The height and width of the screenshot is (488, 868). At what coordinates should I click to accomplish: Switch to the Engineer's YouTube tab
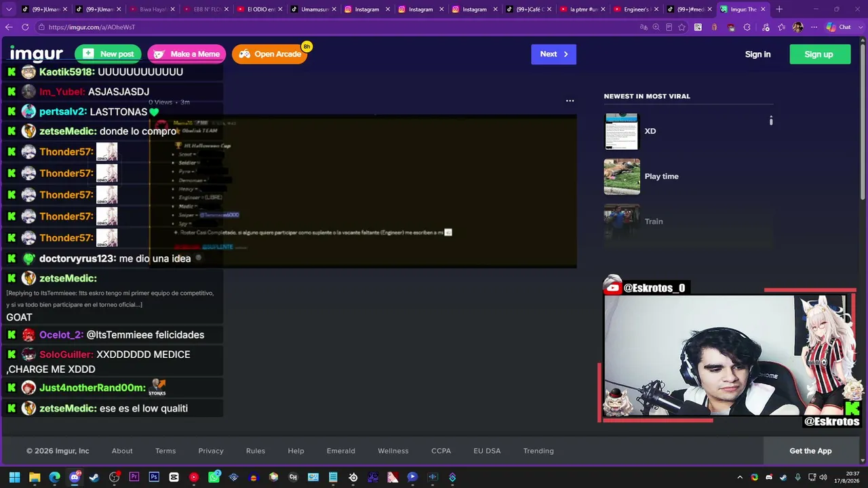pos(636,9)
